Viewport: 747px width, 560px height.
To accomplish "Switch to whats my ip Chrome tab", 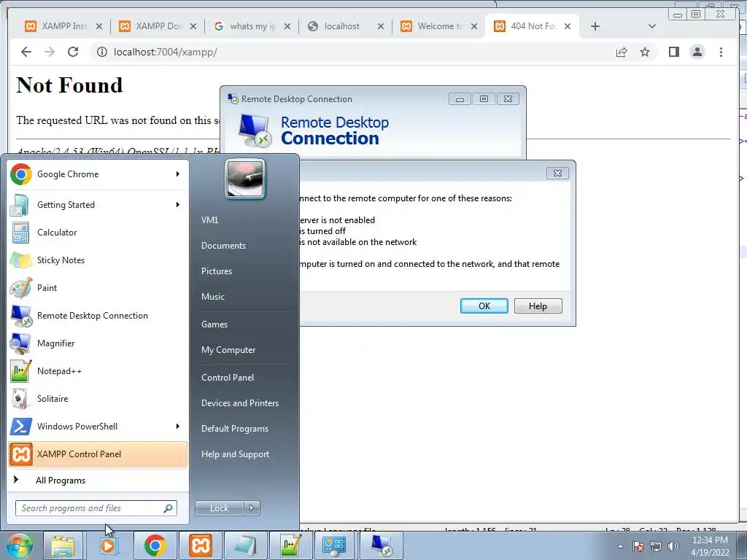I will 252,26.
